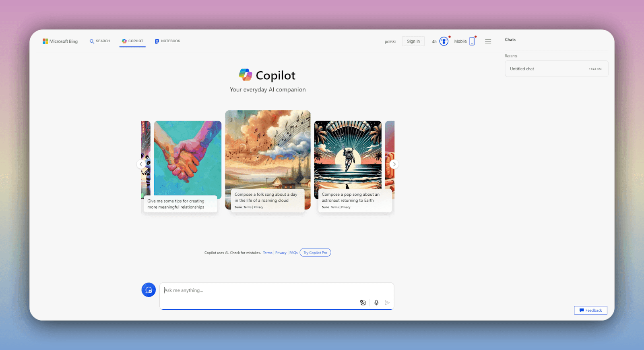Click the microphone voice input icon
This screenshot has width=644, height=350.
point(376,303)
